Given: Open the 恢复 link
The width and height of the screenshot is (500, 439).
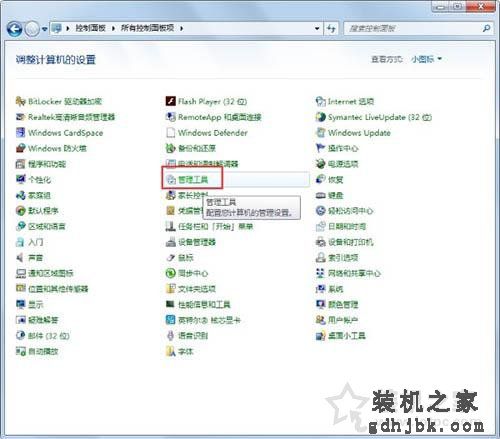Looking at the screenshot, I should 335,179.
